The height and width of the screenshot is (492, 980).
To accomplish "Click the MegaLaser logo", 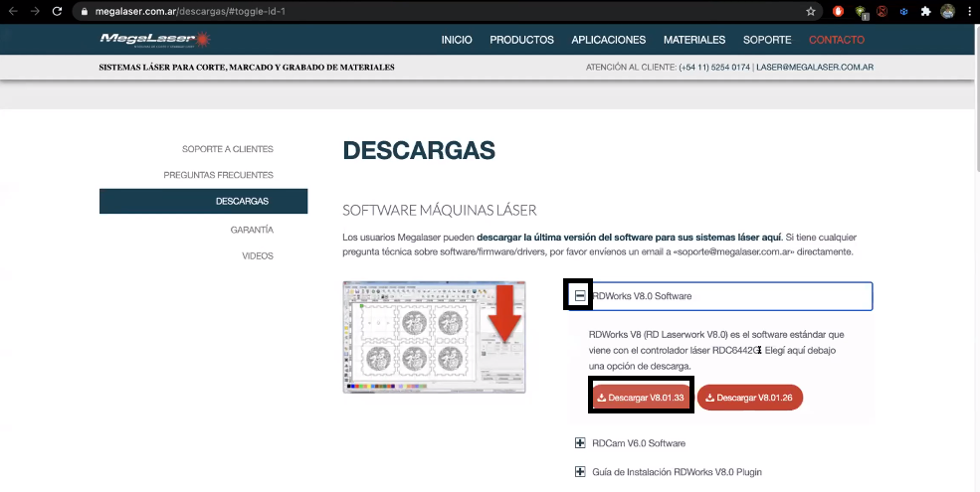I will 155,40.
